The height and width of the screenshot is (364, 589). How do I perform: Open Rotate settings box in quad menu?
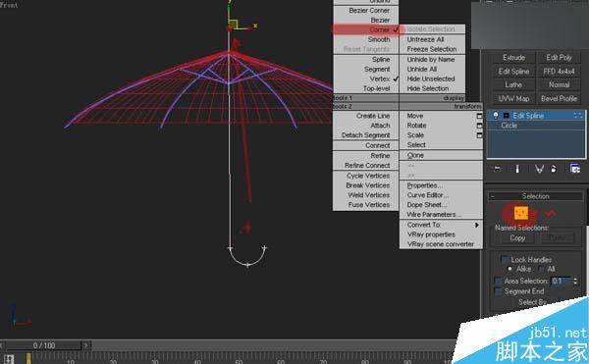[479, 126]
